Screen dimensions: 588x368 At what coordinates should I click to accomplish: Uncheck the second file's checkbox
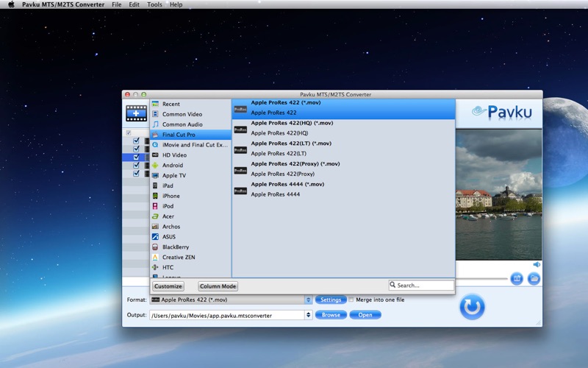[x=136, y=149]
